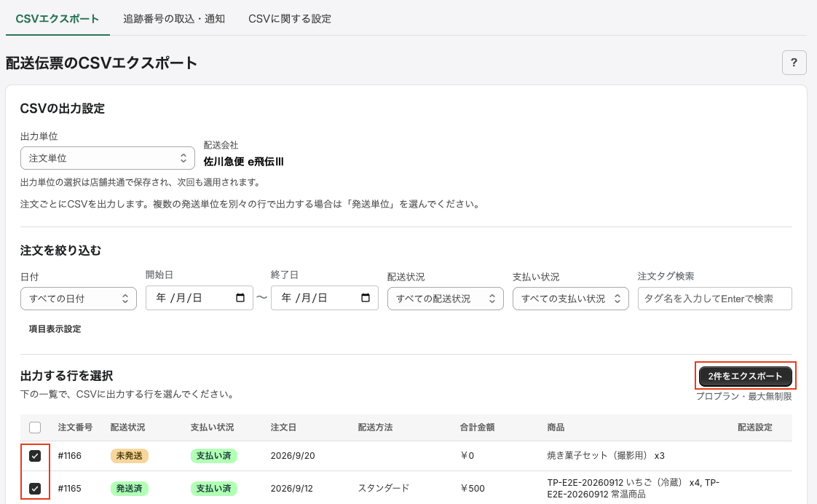Click order number #1165
The height and width of the screenshot is (504, 817).
(x=69, y=489)
